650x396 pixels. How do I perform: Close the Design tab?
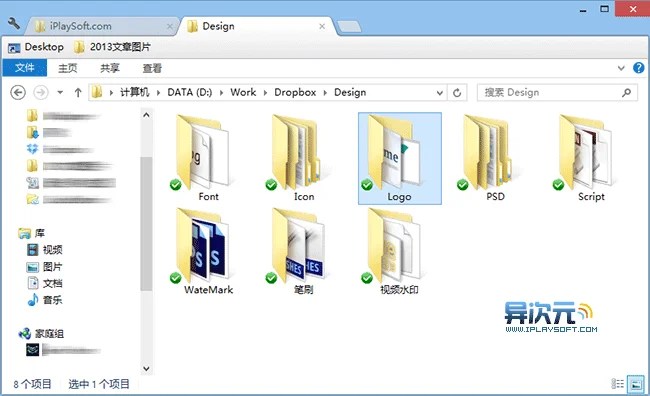322,26
